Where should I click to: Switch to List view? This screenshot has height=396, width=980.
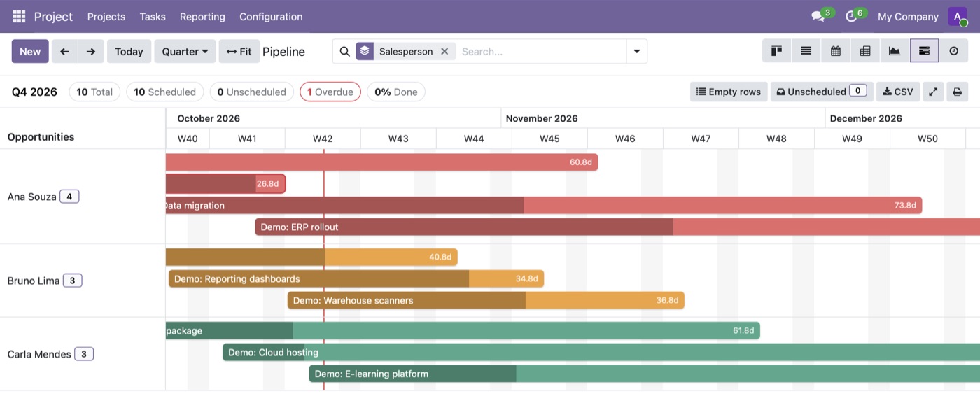(806, 51)
